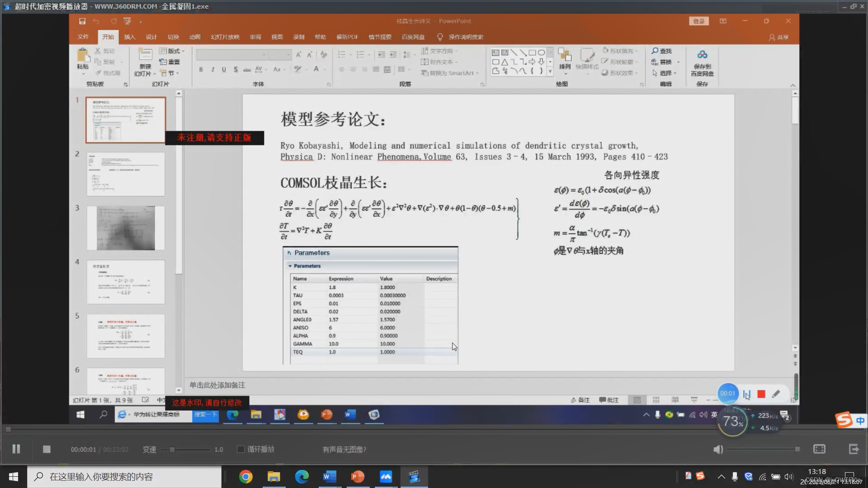Image resolution: width=868 pixels, height=488 pixels.
Task: Enable the loop playback checkbox
Action: [x=241, y=449]
